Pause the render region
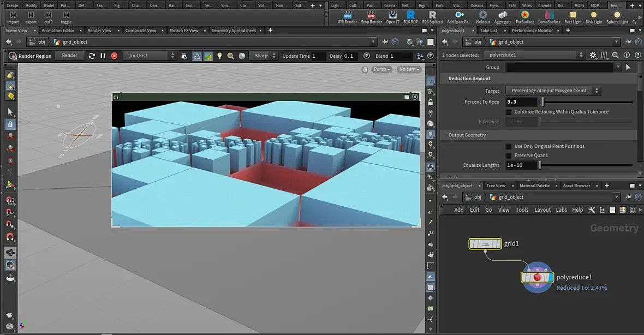The width and height of the screenshot is (644, 335). pyautogui.click(x=103, y=56)
